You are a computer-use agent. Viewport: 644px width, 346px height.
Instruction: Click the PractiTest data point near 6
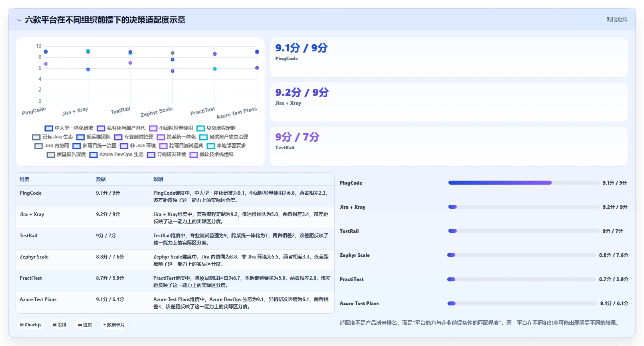click(x=215, y=69)
